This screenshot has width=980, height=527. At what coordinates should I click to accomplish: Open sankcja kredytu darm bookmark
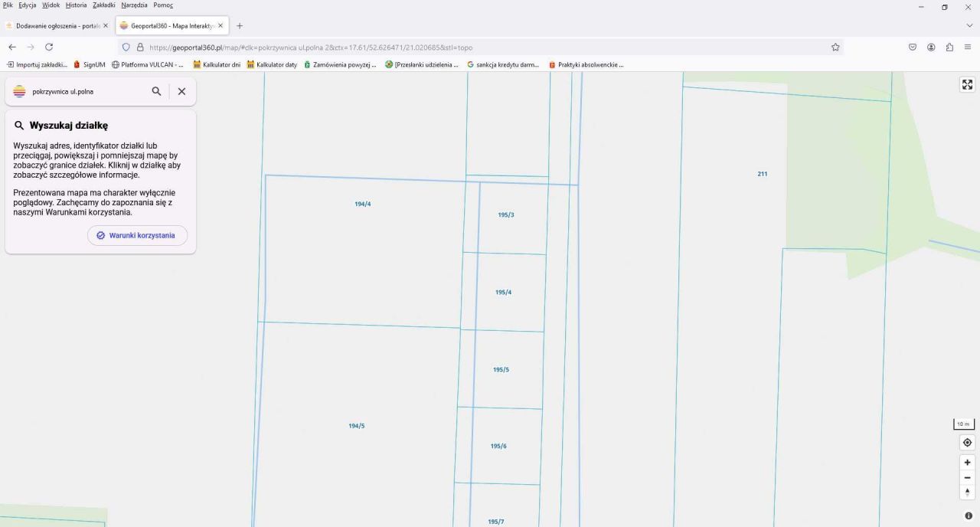point(503,64)
